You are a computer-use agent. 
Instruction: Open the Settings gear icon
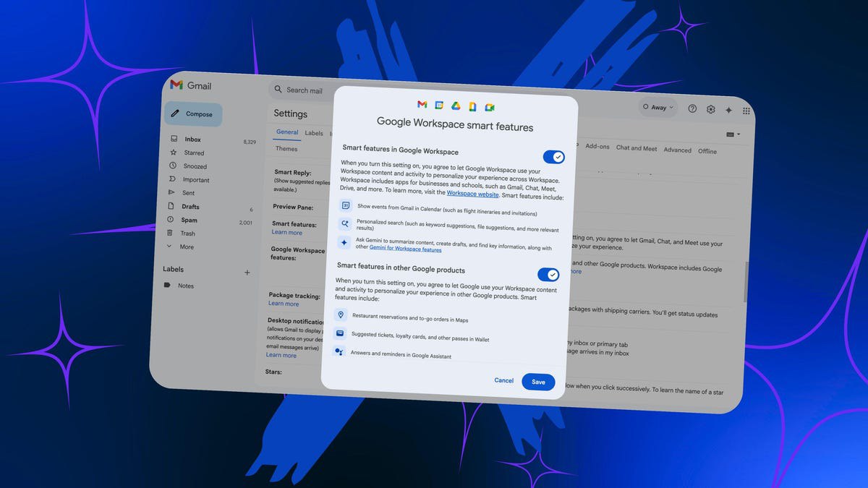710,109
